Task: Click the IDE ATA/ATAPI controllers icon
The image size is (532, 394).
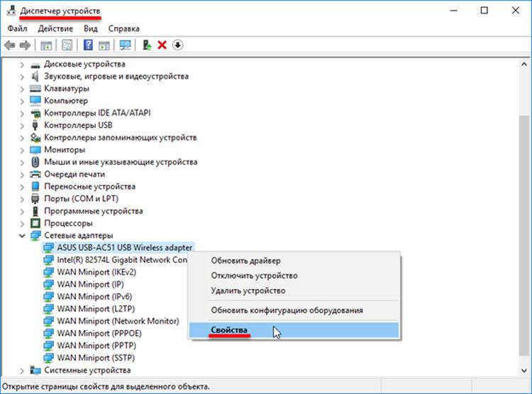Action: (35, 113)
